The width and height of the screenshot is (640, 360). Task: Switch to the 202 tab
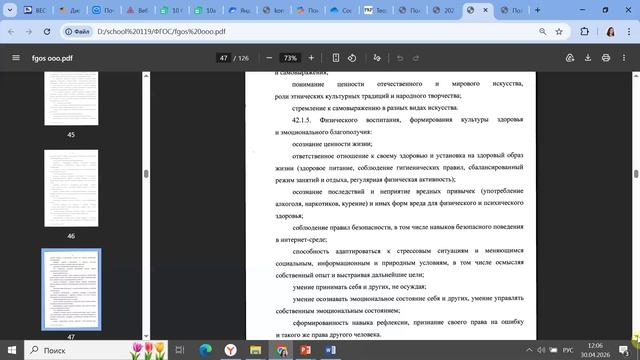[x=444, y=10]
